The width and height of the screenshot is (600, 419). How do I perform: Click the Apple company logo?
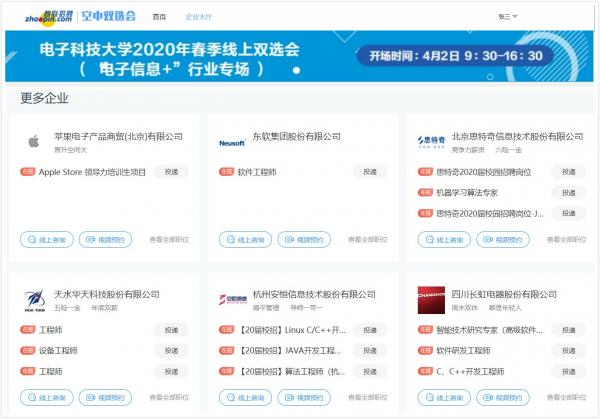[34, 142]
